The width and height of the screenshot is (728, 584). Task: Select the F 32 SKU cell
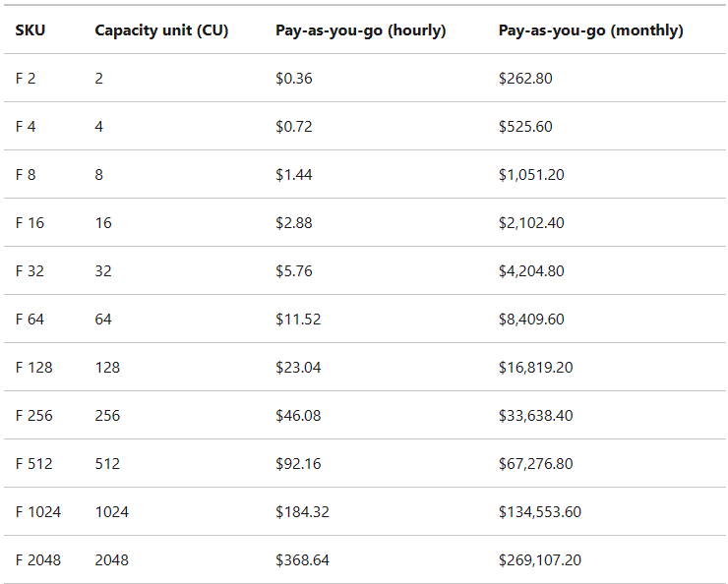[30, 271]
